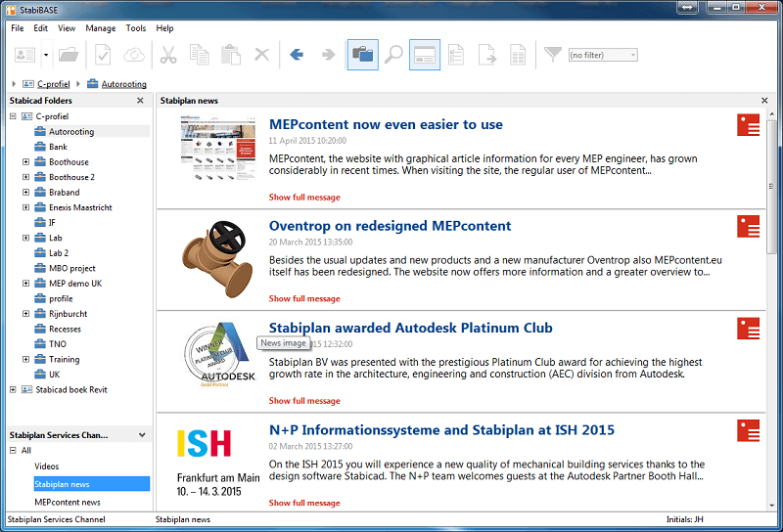Viewport: 783px width, 532px height.
Task: Click the title bar double-arrow button
Action: coord(688,7)
